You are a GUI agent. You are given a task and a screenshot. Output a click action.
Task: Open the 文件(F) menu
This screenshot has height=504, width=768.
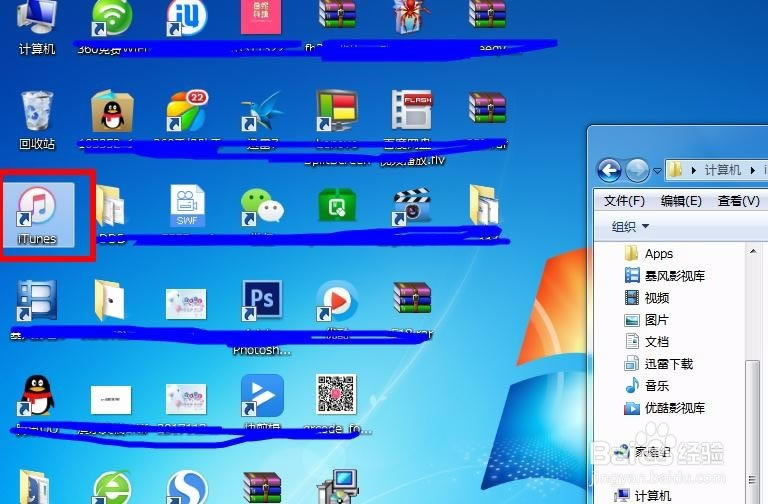click(x=624, y=201)
